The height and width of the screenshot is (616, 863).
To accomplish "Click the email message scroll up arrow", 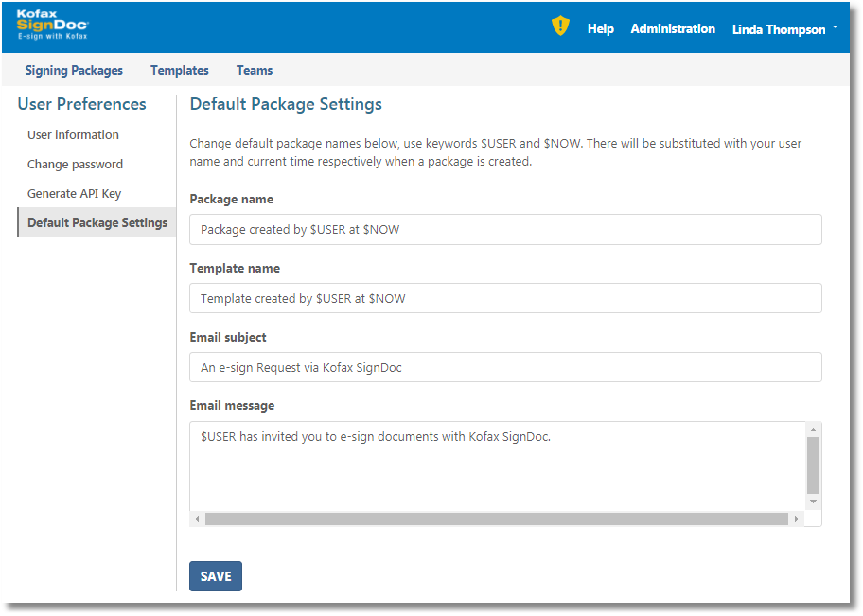I will tap(813, 431).
